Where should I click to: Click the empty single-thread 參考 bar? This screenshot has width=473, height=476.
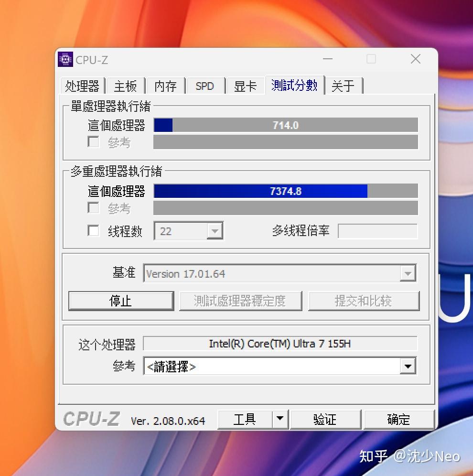(x=286, y=142)
